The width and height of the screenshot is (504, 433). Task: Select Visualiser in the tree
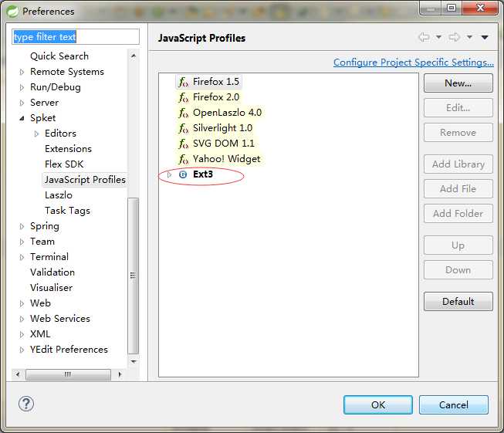tap(52, 288)
